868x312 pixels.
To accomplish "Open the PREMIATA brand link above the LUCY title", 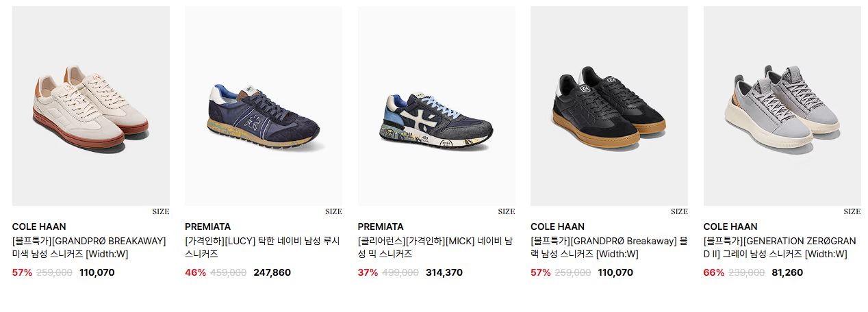I will 207,226.
